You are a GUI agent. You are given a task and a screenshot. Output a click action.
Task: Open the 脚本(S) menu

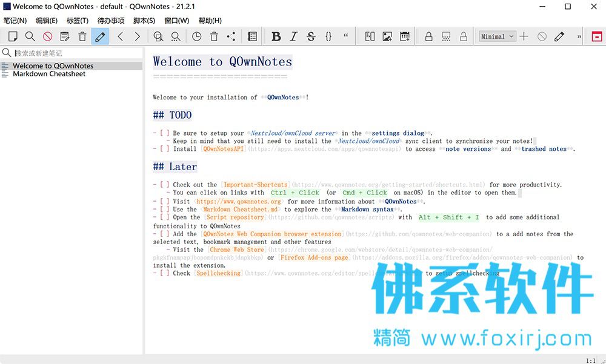(144, 21)
